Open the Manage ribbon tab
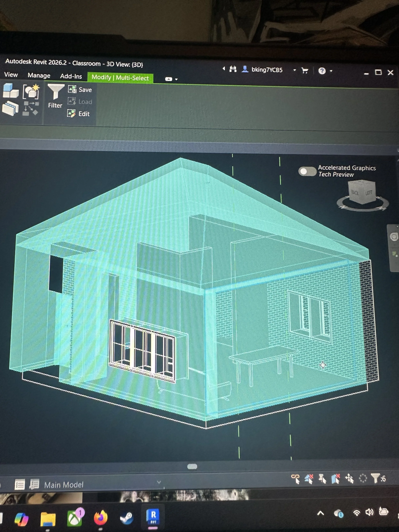This screenshot has height=532, width=399. click(x=39, y=75)
